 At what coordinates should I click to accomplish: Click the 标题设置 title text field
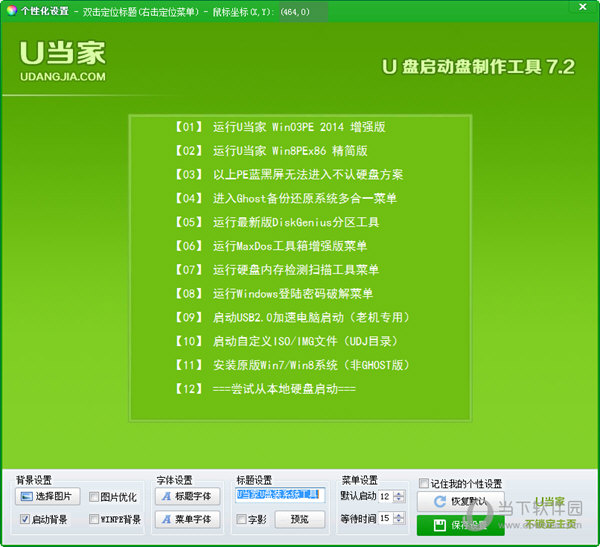coord(280,495)
